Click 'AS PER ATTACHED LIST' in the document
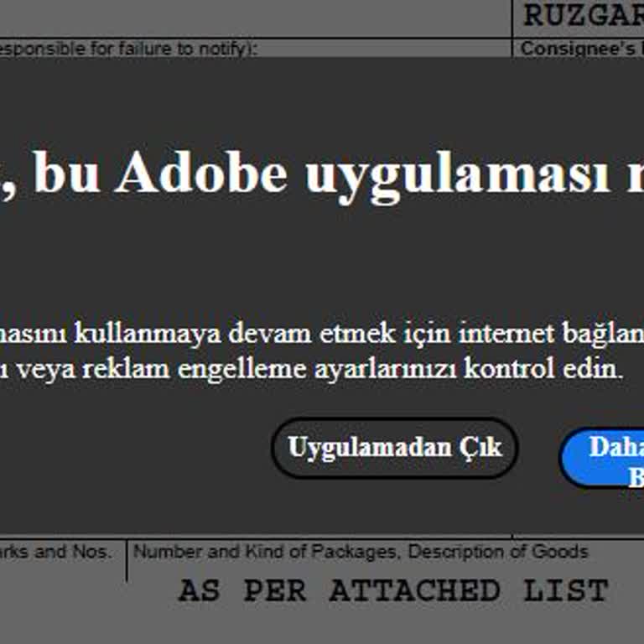The image size is (644, 644). pyautogui.click(x=393, y=590)
